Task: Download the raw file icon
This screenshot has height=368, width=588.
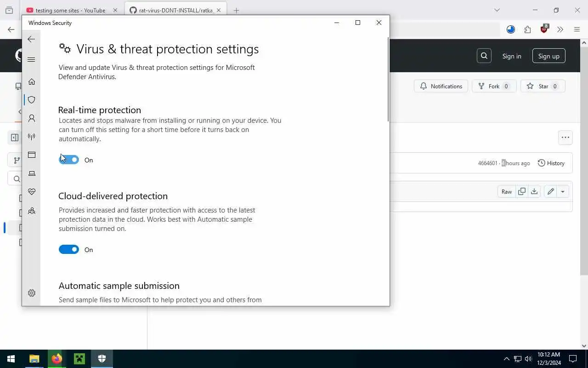Action: 534,191
